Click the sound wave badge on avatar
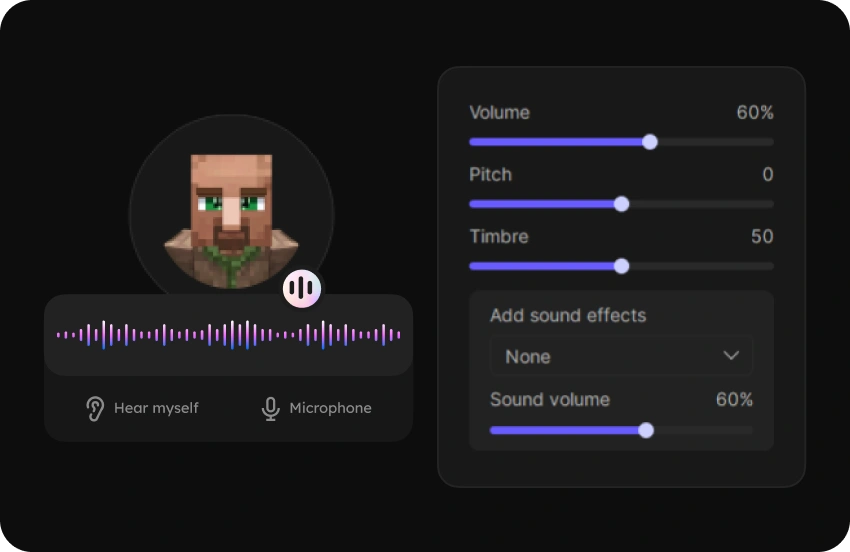The height and width of the screenshot is (552, 850). click(x=301, y=289)
